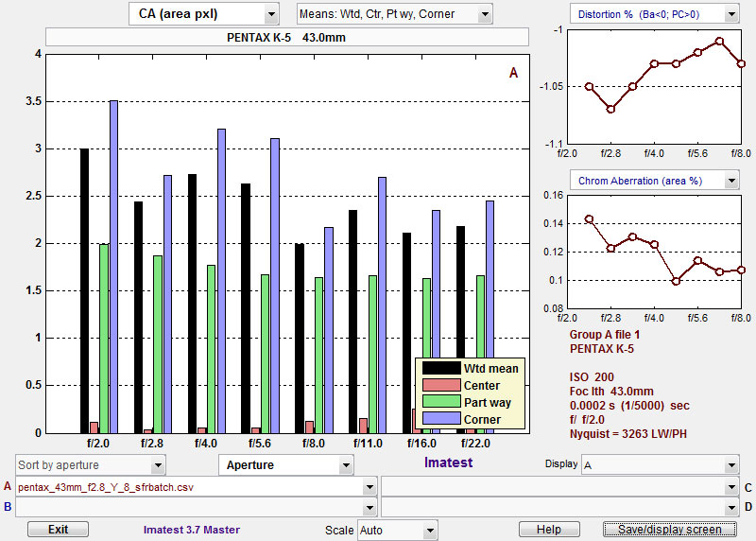Click the Nyquist = 3263 LW/PH text
This screenshot has height=541, width=756.
[628, 434]
